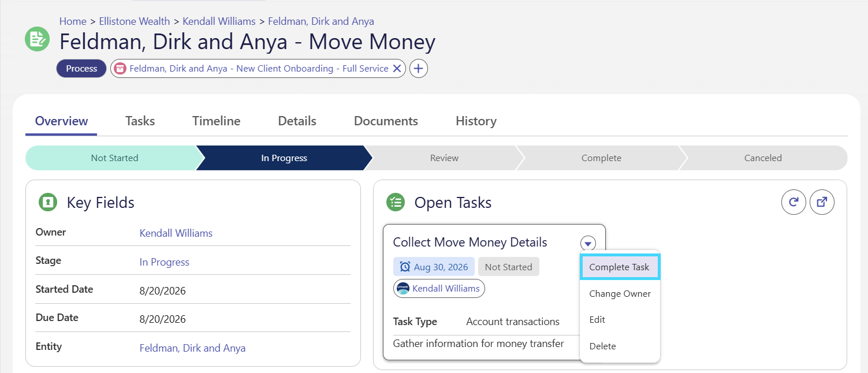Open Feldman, Dirk and Anya breadcrumb link
The width and height of the screenshot is (868, 373).
point(321,21)
